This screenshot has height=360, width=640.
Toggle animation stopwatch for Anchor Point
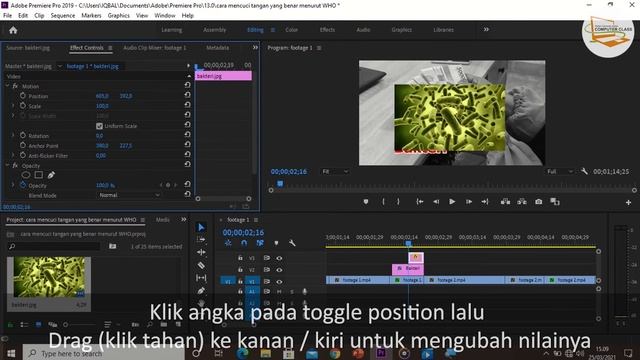(23, 145)
